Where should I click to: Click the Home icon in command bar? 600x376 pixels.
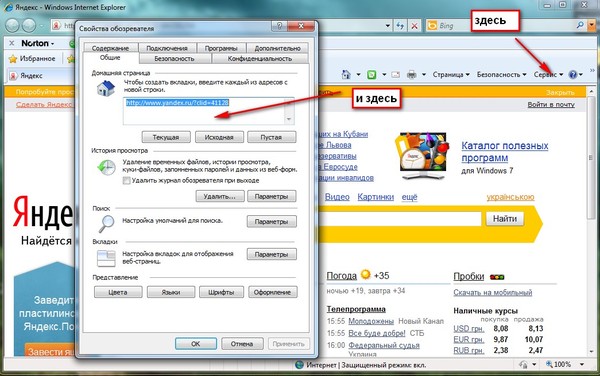(x=346, y=74)
